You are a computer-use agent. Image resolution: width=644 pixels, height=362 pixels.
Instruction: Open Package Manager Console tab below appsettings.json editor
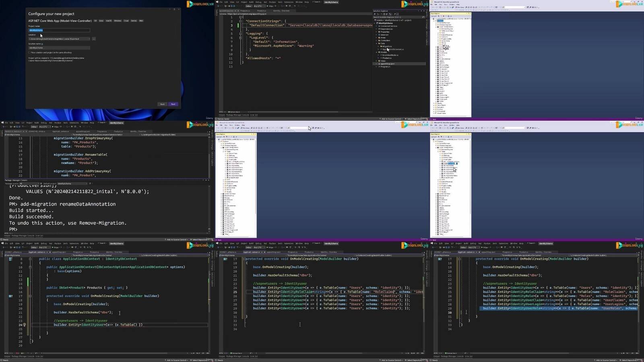click(x=237, y=115)
